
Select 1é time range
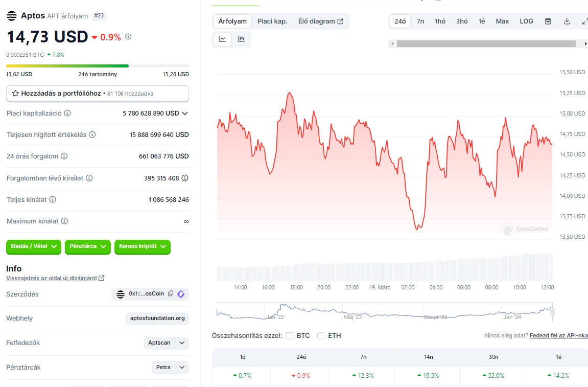(482, 21)
